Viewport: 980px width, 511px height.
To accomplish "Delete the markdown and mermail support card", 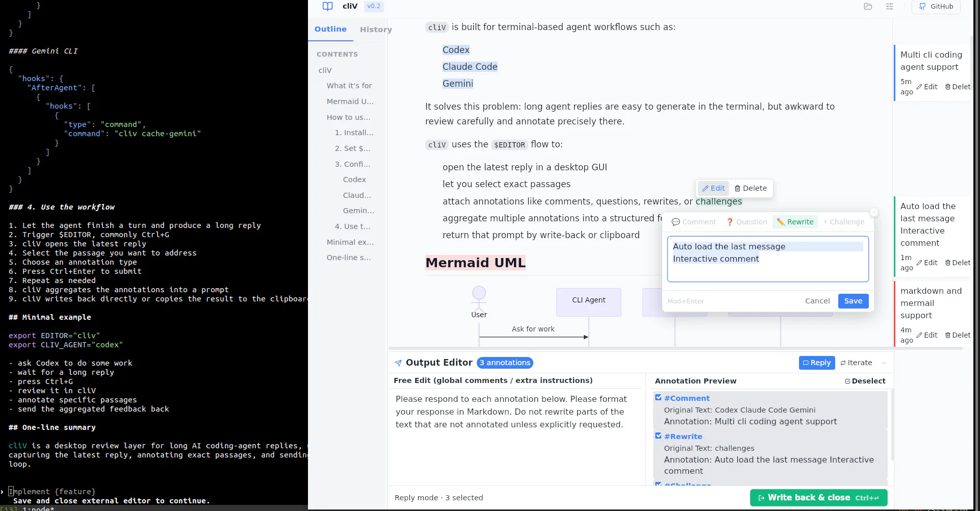I will pyautogui.click(x=958, y=335).
